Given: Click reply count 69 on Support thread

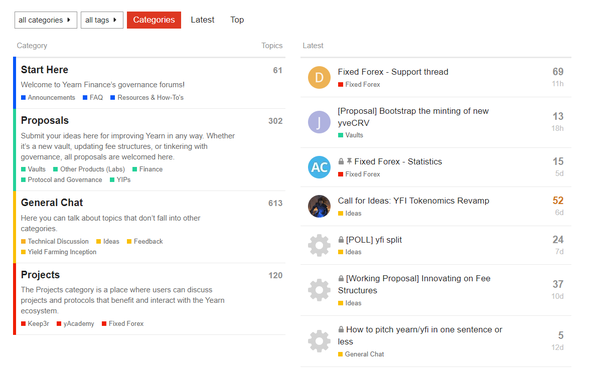Looking at the screenshot, I should pyautogui.click(x=558, y=72).
